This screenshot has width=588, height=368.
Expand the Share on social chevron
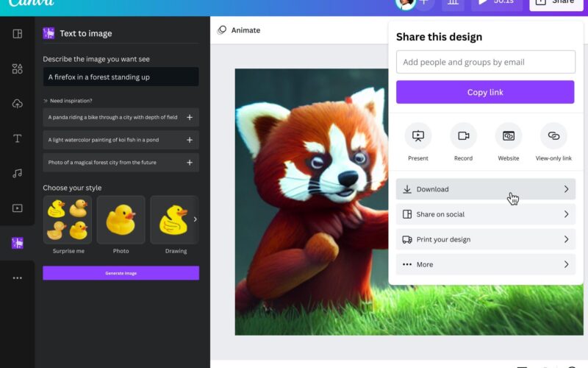tap(566, 214)
